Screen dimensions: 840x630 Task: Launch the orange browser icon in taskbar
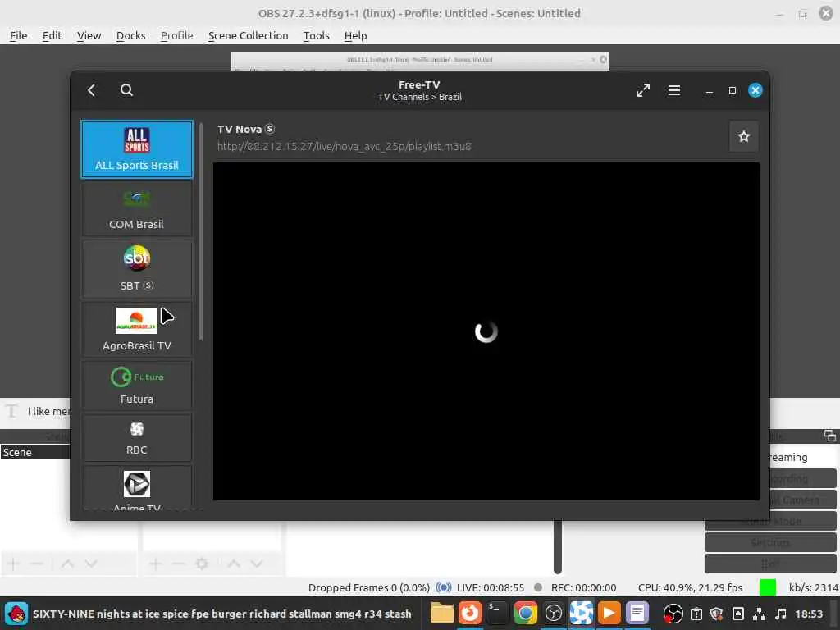pos(470,614)
